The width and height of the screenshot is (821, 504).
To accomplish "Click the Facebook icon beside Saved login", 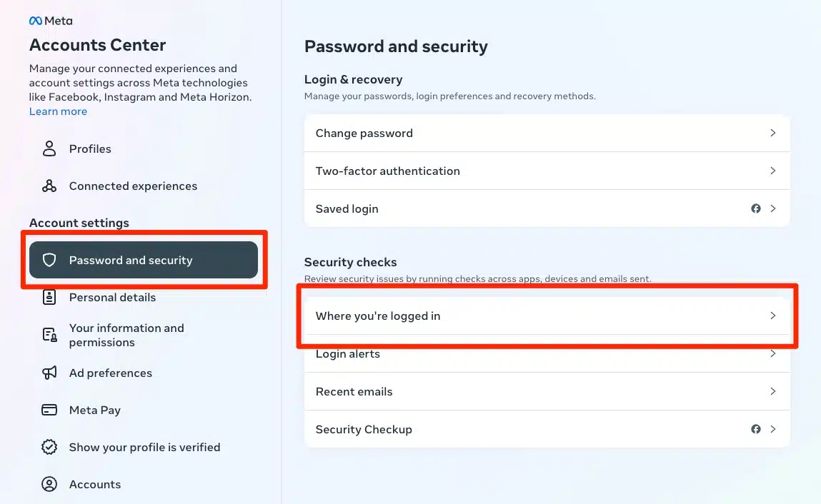I will point(756,208).
